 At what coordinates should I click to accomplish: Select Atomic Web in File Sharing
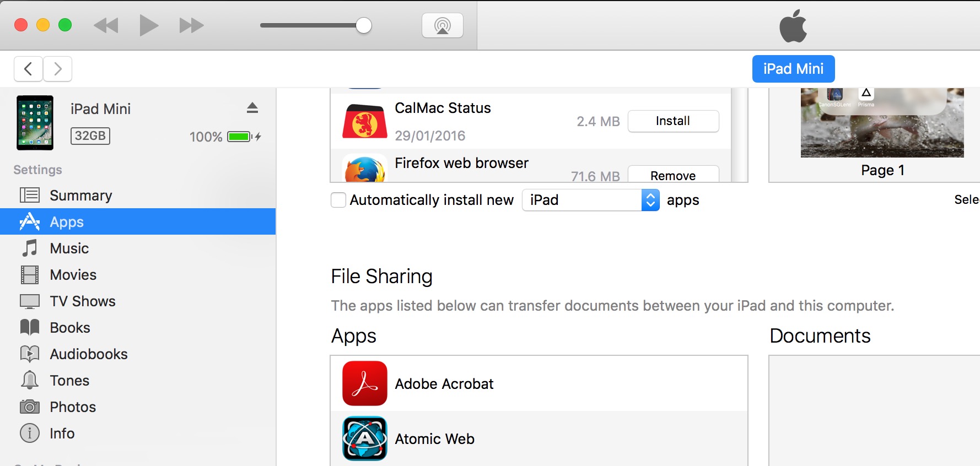coord(539,438)
